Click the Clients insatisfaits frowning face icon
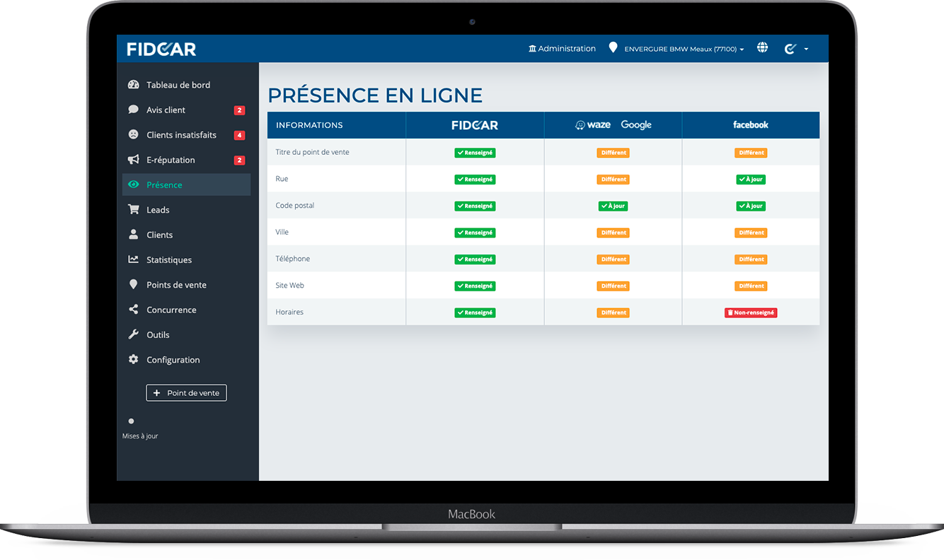 coord(134,134)
